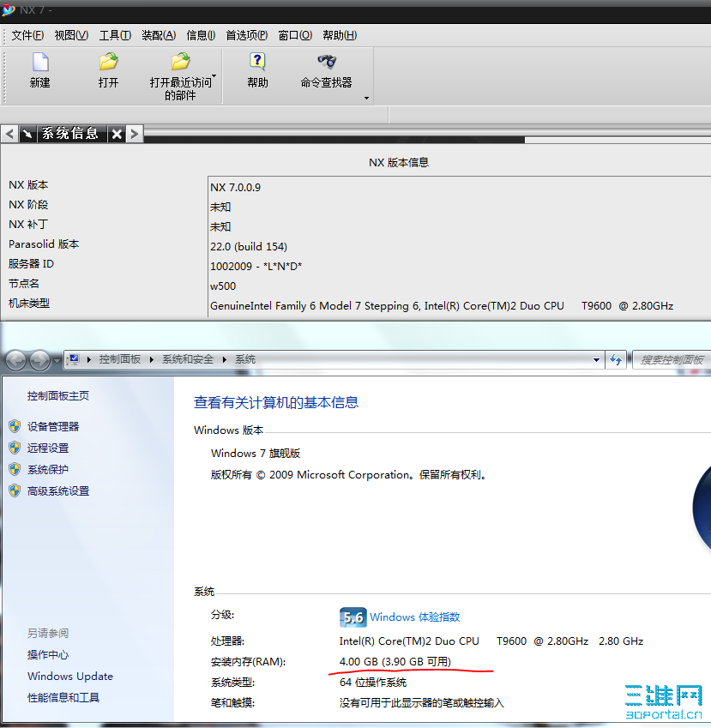Click the address bar refresh icon
This screenshot has height=728, width=711.
616,360
